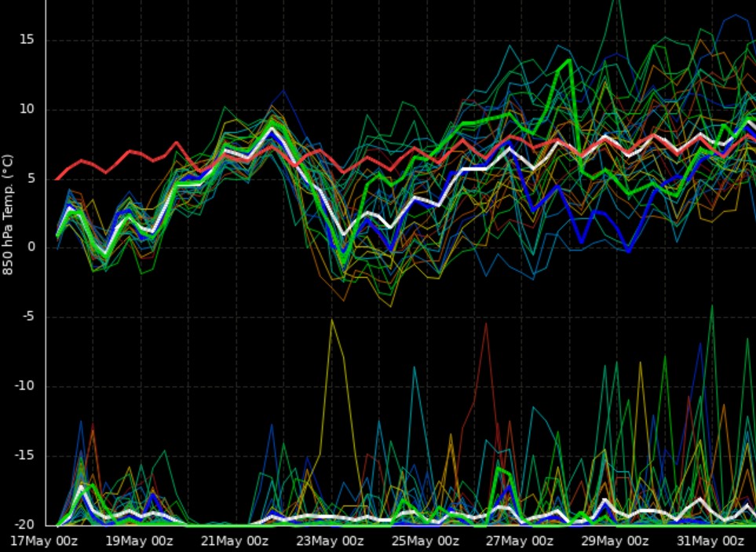The height and width of the screenshot is (552, 756).
Task: Select the -20 temperature axis label
Action: pos(24,524)
